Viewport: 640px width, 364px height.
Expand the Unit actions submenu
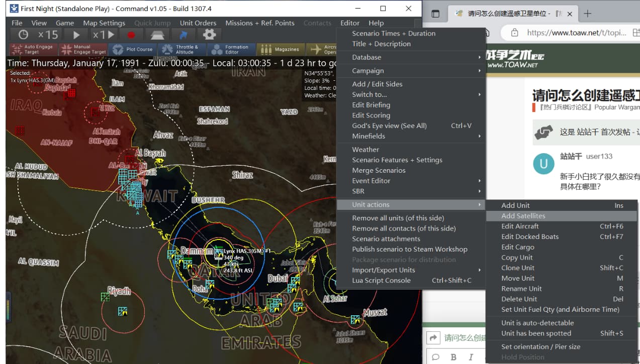411,204
